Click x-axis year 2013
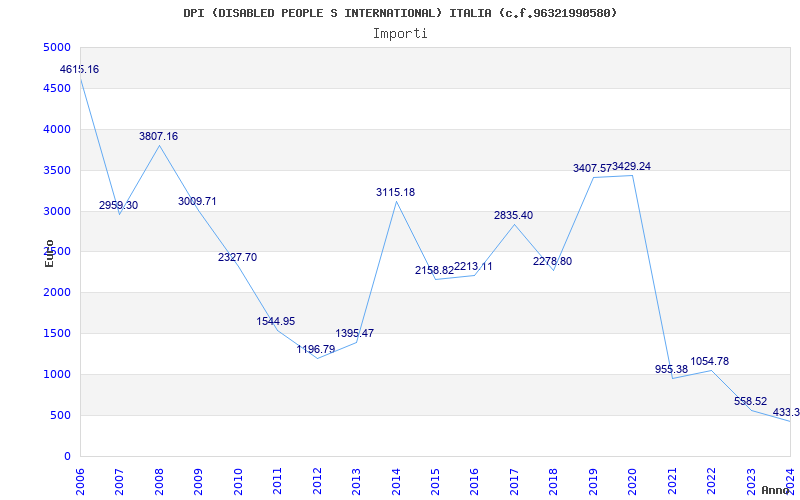 [x=356, y=480]
